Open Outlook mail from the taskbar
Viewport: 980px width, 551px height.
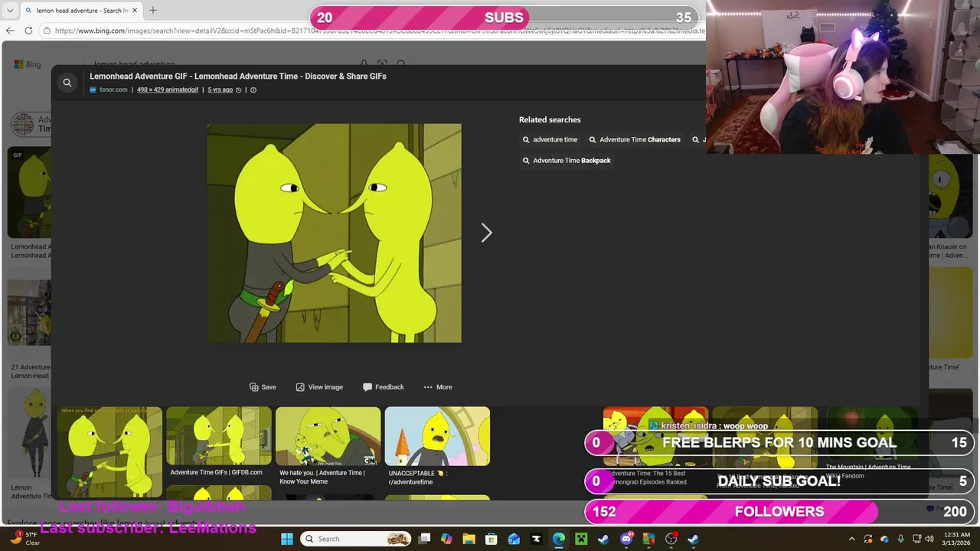[514, 539]
